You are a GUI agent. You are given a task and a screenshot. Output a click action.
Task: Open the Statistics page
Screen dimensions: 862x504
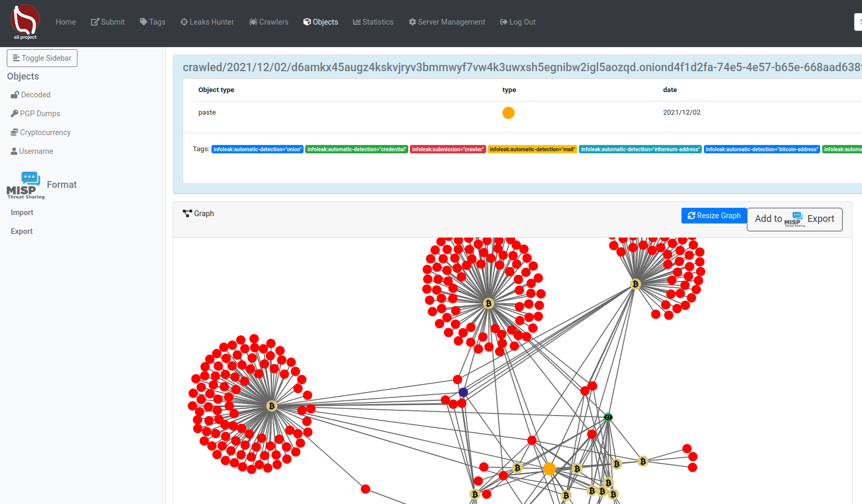click(x=373, y=22)
